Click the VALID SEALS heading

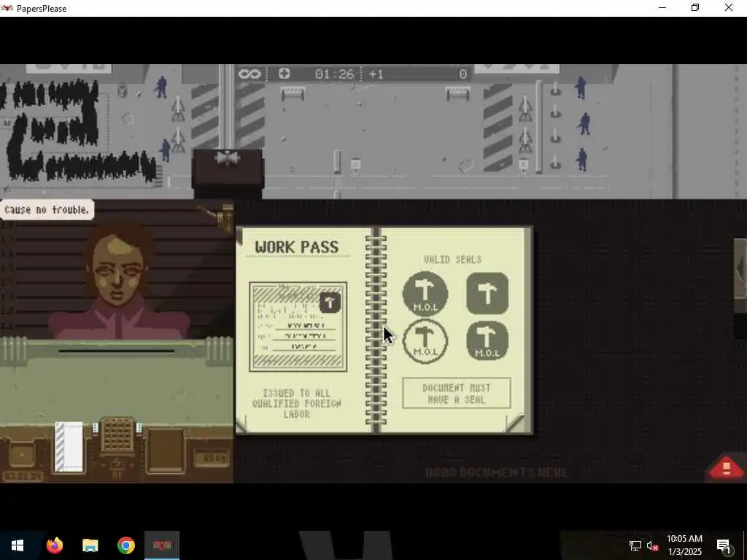[x=452, y=260]
